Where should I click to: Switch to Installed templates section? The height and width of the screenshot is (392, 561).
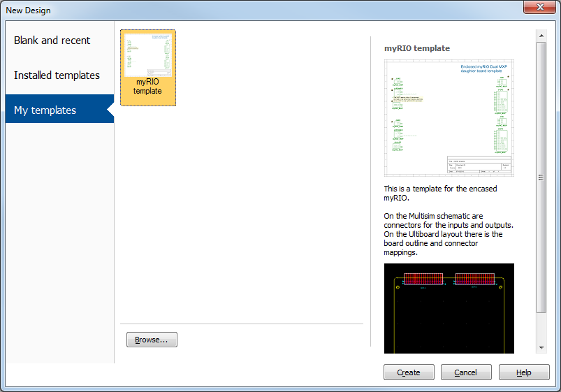pyautogui.click(x=57, y=75)
